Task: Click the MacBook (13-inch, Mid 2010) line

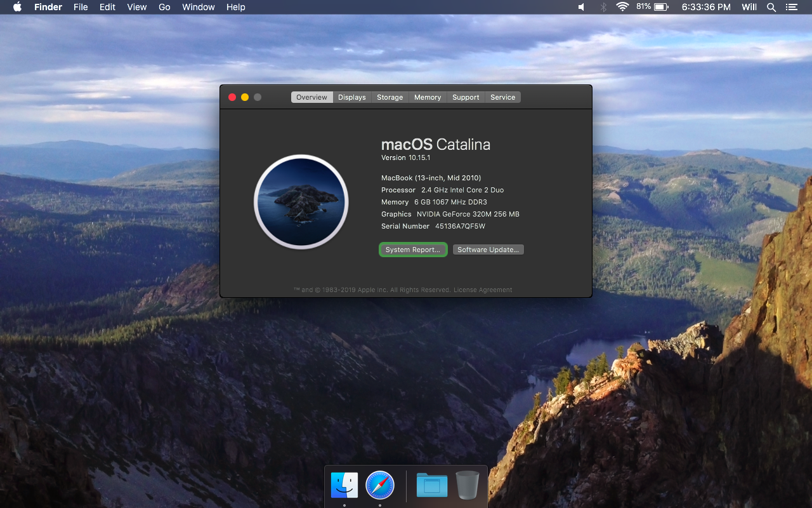Action: (431, 178)
